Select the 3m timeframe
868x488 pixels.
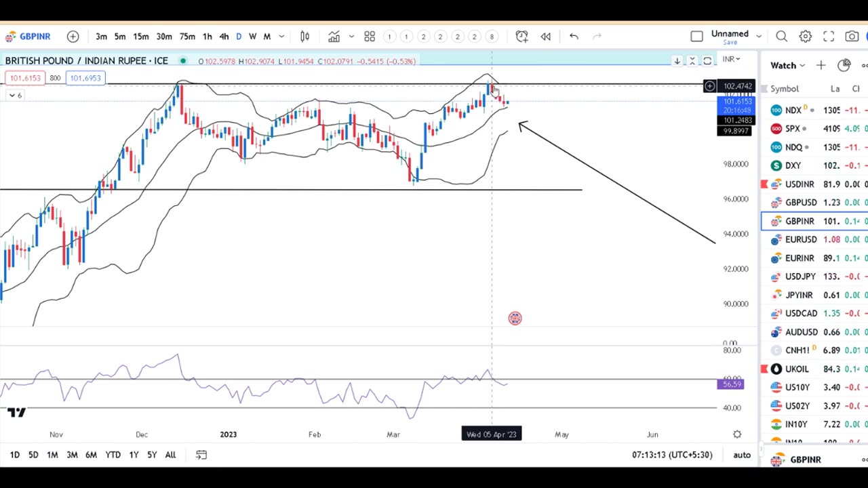101,37
